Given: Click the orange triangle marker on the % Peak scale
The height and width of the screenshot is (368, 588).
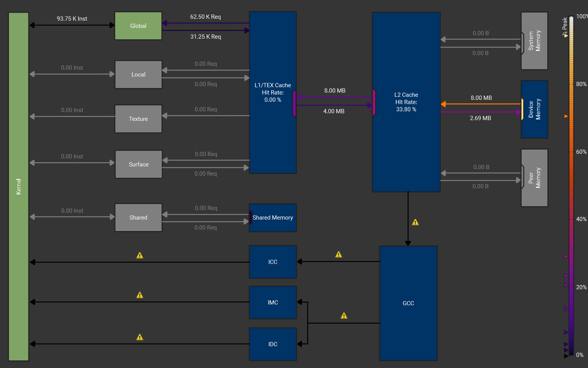Looking at the screenshot, I should pyautogui.click(x=566, y=116).
